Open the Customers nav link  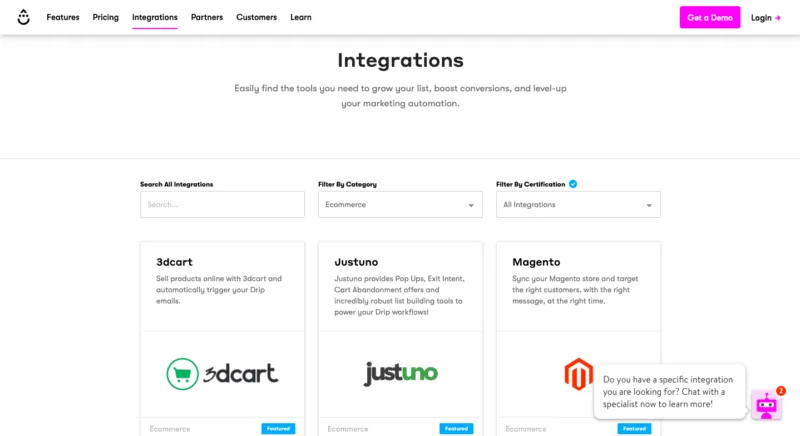coord(256,17)
